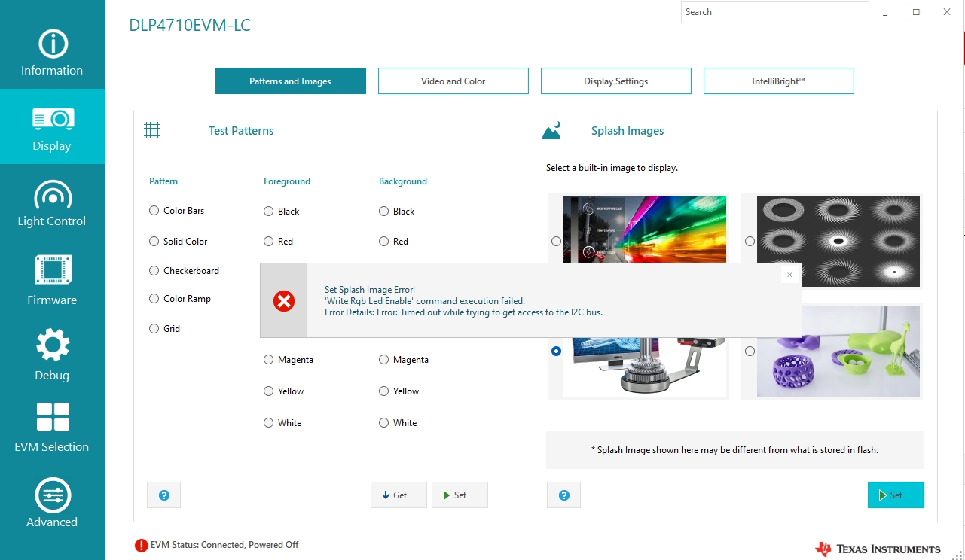Viewport: 965px width, 560px height.
Task: Click the monitor and gears splash thumbnail
Action: [645, 367]
